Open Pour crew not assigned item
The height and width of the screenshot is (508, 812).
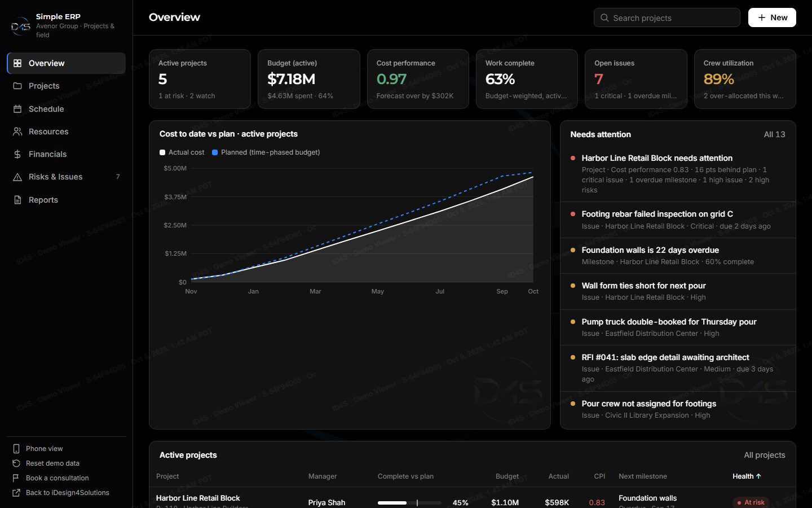(678, 409)
